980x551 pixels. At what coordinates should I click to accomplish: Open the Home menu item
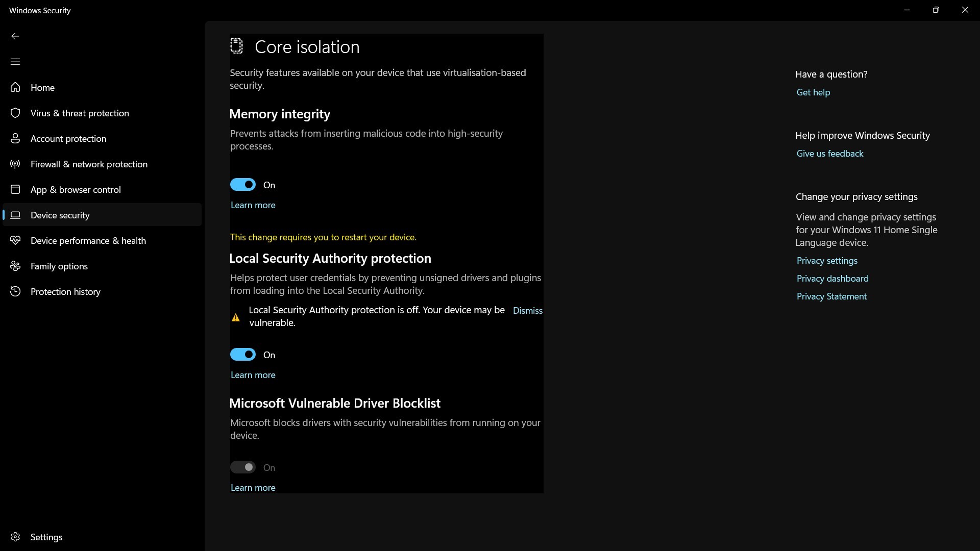[102, 87]
